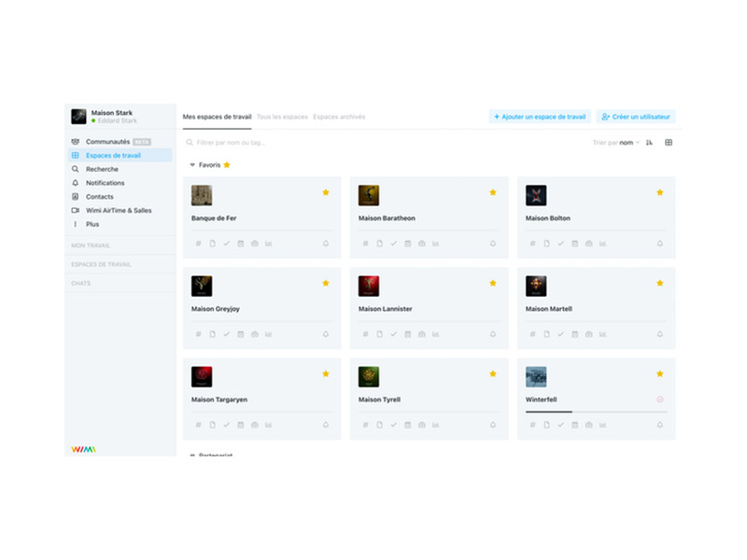Click Créer un utilisateur button
Image resolution: width=747 pixels, height=560 pixels.
coord(636,117)
